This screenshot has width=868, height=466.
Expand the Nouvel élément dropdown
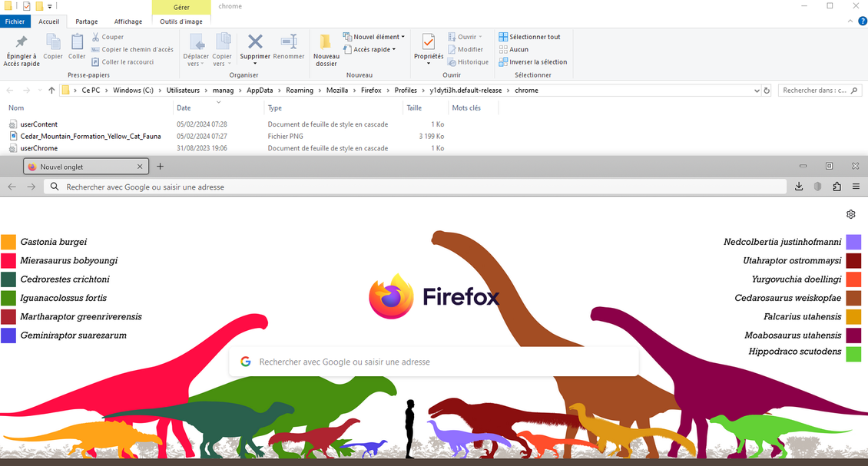point(373,37)
